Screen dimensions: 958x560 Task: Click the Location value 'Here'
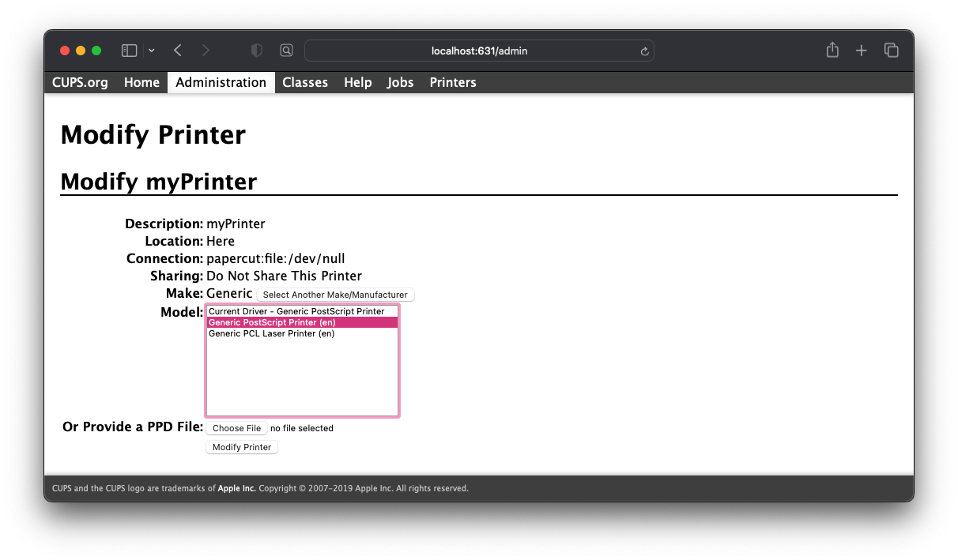(x=221, y=241)
